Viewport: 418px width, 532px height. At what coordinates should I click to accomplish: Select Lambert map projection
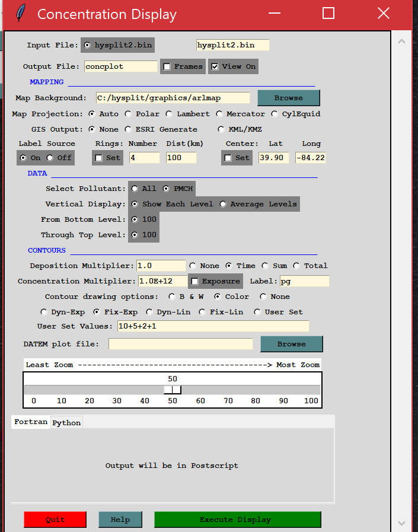(169, 114)
